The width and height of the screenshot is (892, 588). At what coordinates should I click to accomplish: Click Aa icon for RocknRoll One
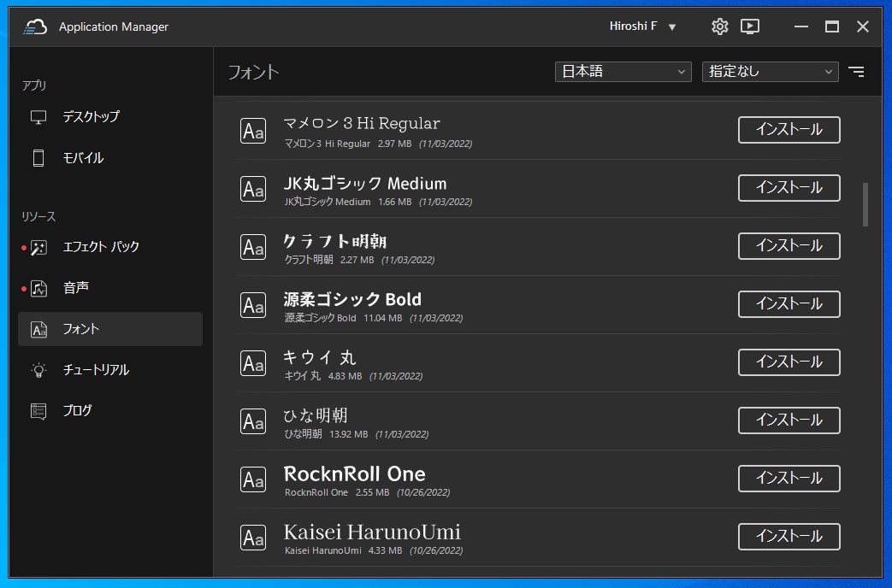click(x=253, y=479)
